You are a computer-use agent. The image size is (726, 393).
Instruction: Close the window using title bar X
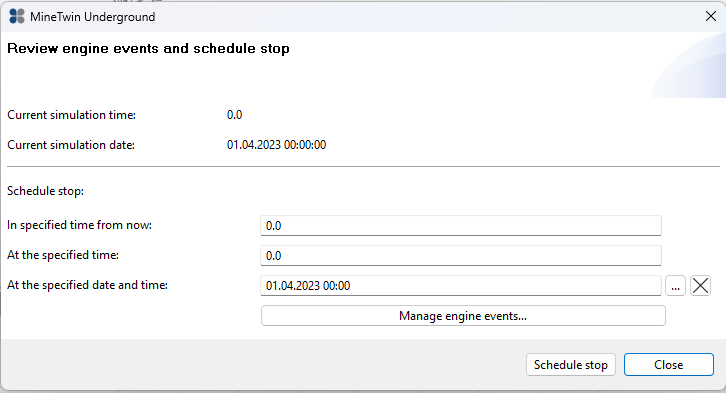pyautogui.click(x=711, y=17)
